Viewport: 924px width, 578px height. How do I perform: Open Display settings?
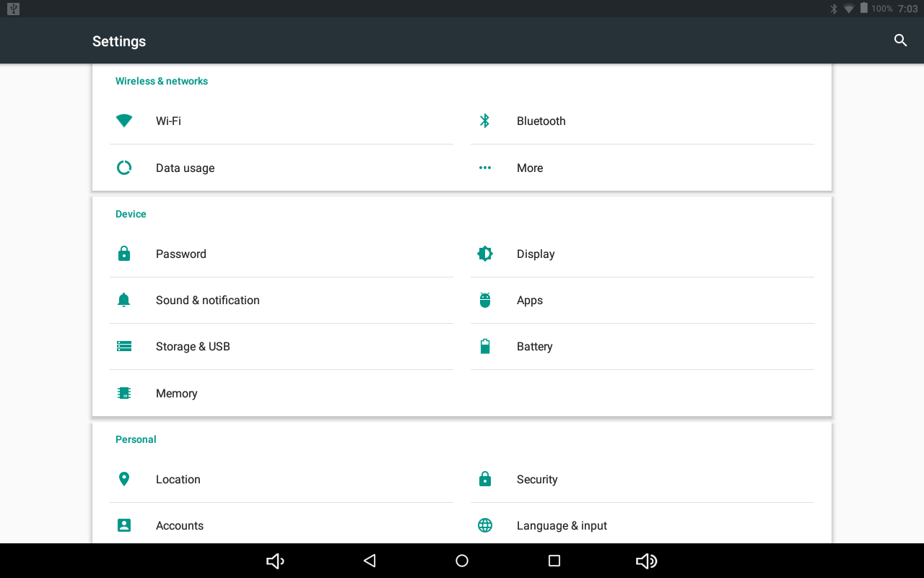click(x=642, y=254)
